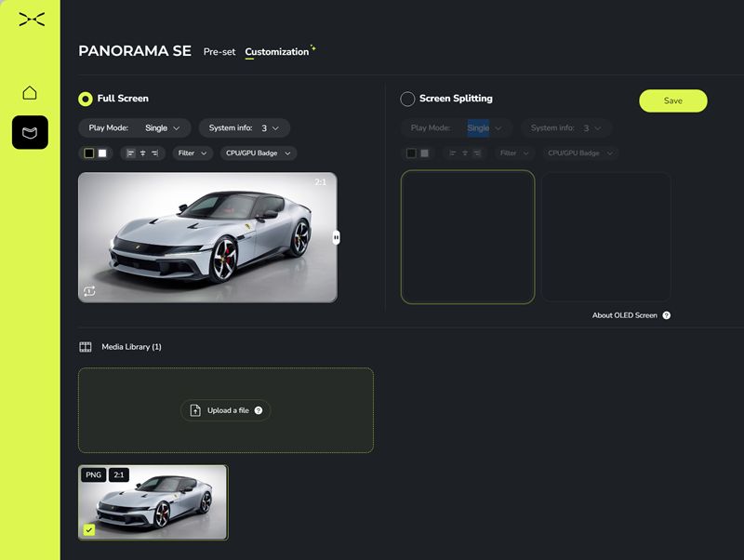The height and width of the screenshot is (560, 744).
Task: Switch to the Pre-set tab
Action: [219, 52]
